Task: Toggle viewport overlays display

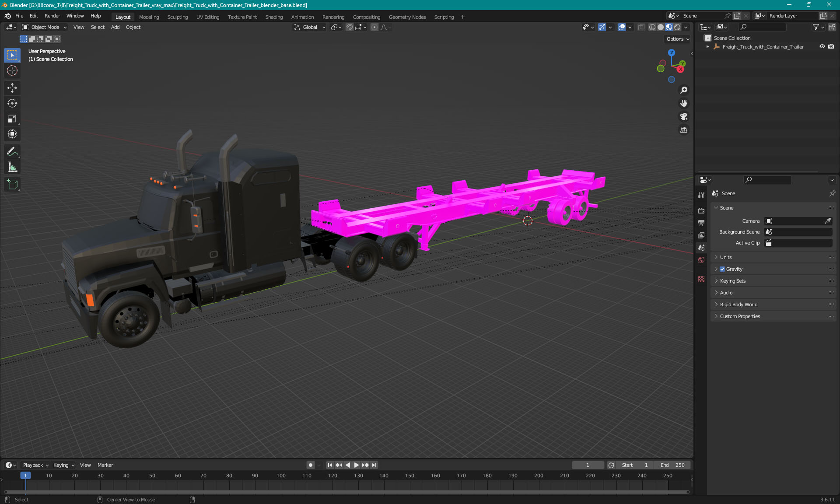Action: click(x=621, y=27)
